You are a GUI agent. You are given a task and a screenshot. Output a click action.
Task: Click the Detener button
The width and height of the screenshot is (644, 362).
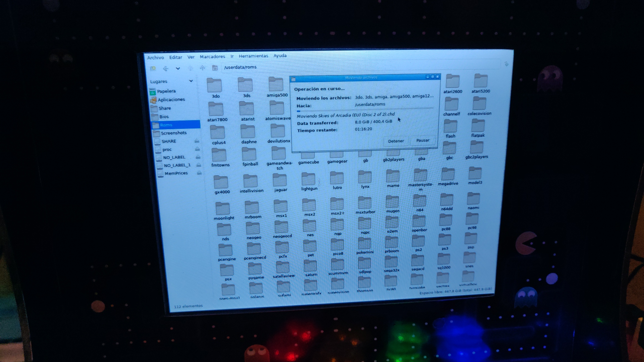396,141
